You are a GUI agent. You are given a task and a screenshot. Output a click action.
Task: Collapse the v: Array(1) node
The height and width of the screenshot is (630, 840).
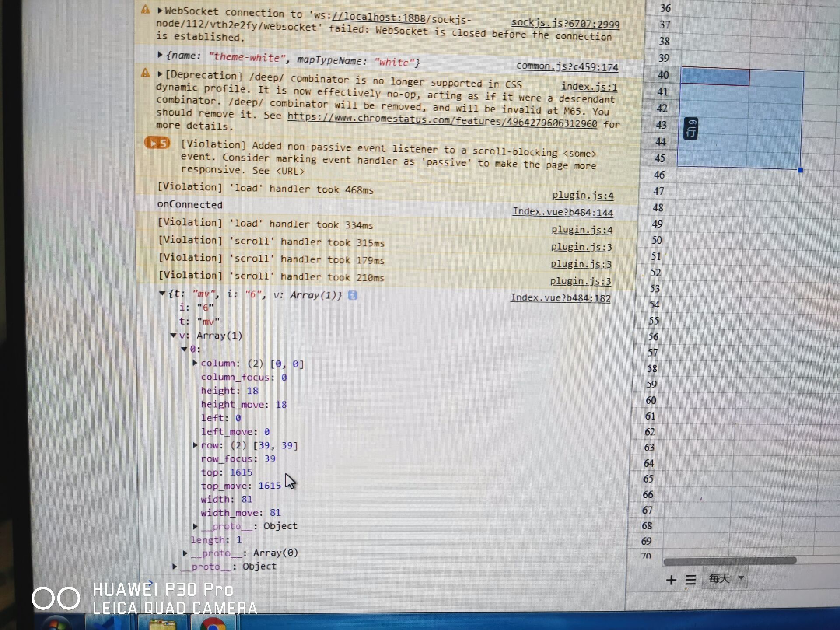(174, 336)
